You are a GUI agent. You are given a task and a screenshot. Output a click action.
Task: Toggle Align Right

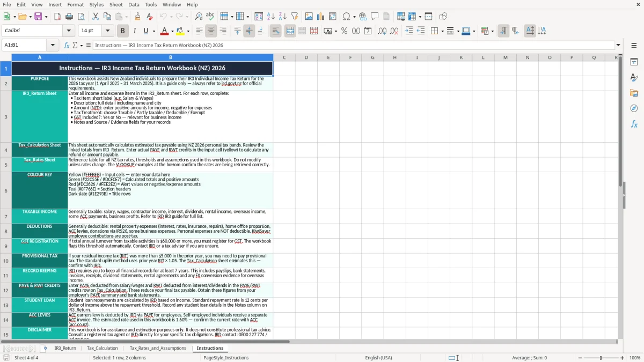pyautogui.click(x=223, y=31)
